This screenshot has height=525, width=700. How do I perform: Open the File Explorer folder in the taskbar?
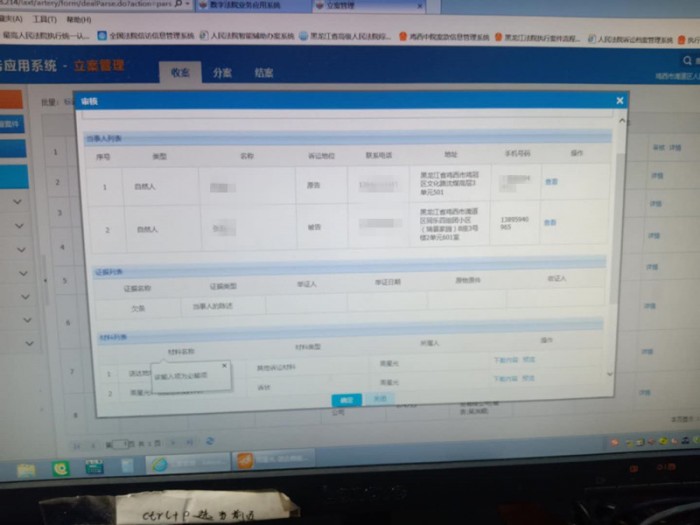click(27, 469)
